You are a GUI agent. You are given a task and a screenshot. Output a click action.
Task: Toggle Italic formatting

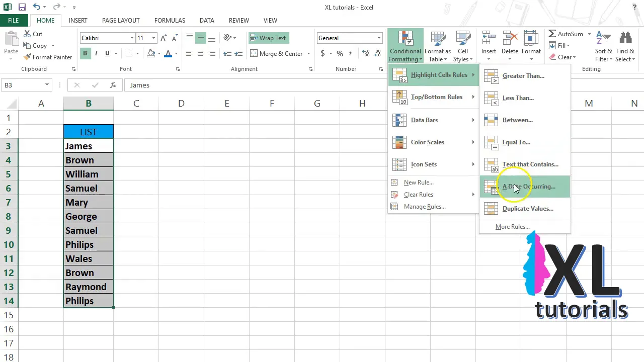[x=96, y=54]
